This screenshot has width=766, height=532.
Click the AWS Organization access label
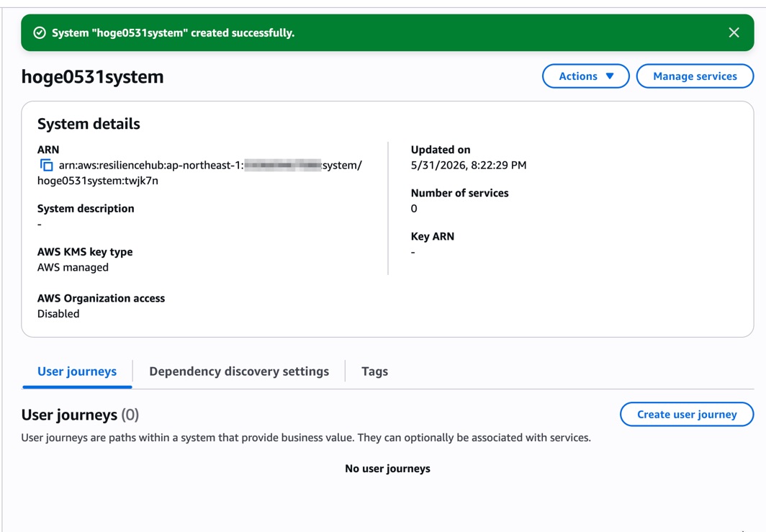pyautogui.click(x=101, y=299)
